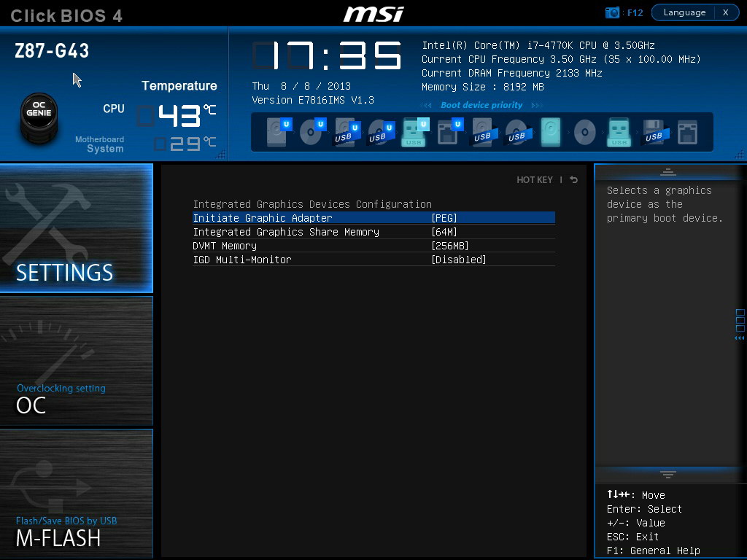747x560 pixels.
Task: Select the legacy network boot device
Action: [x=687, y=132]
